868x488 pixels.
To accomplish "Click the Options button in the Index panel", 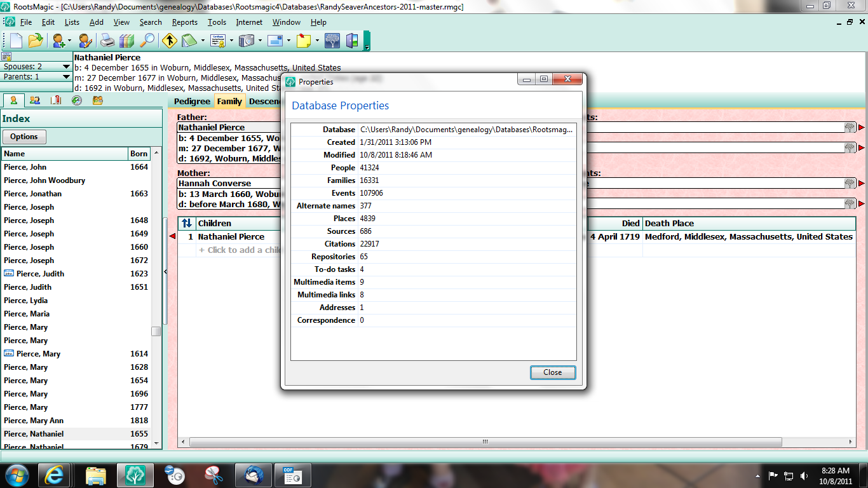I will pyautogui.click(x=24, y=137).
